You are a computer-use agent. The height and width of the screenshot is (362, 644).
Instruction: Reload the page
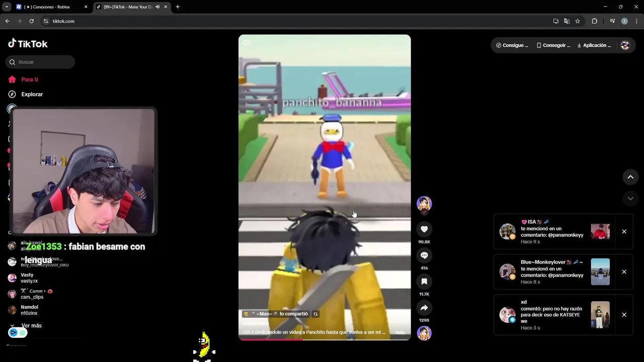pos(31,21)
